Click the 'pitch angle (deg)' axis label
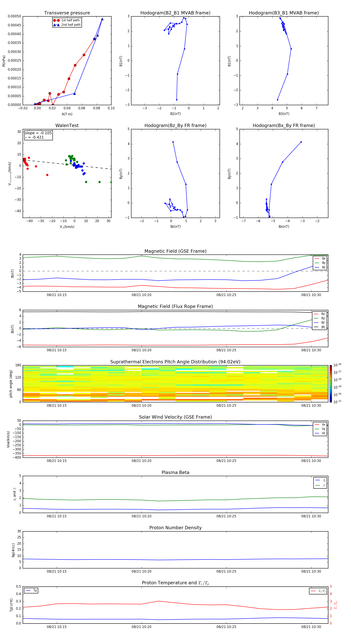The height and width of the screenshot is (644, 351). (11, 384)
